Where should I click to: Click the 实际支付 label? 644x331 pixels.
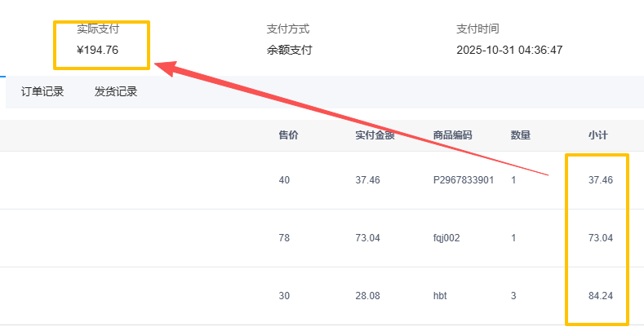tap(98, 29)
